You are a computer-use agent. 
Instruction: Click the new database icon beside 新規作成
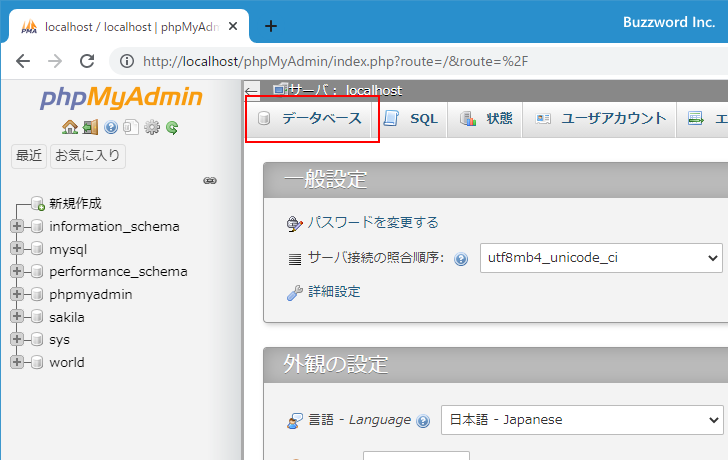tap(38, 203)
